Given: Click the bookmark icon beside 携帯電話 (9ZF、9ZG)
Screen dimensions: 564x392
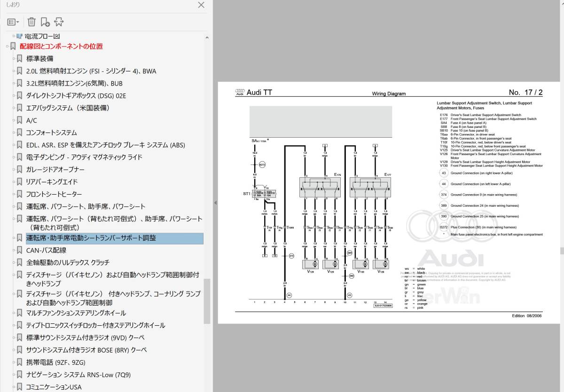Looking at the screenshot, I should tap(19, 362).
